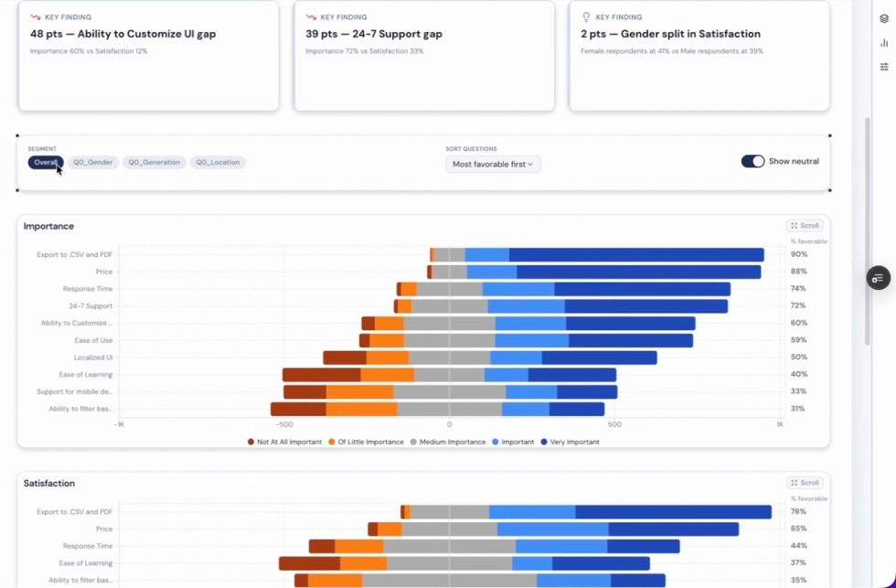This screenshot has width=896, height=588.
Task: Click Ease of Learning label in Satisfaction chart
Action: 86,563
